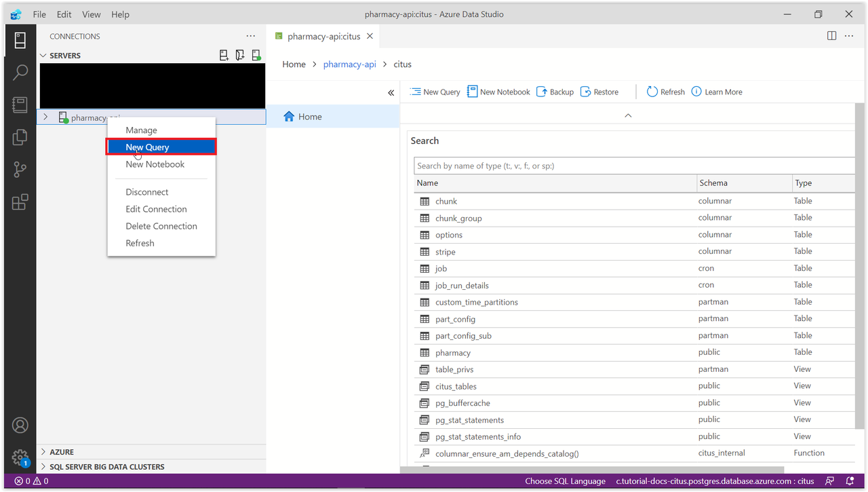The width and height of the screenshot is (868, 492).
Task: Click the search by name input field
Action: point(634,166)
